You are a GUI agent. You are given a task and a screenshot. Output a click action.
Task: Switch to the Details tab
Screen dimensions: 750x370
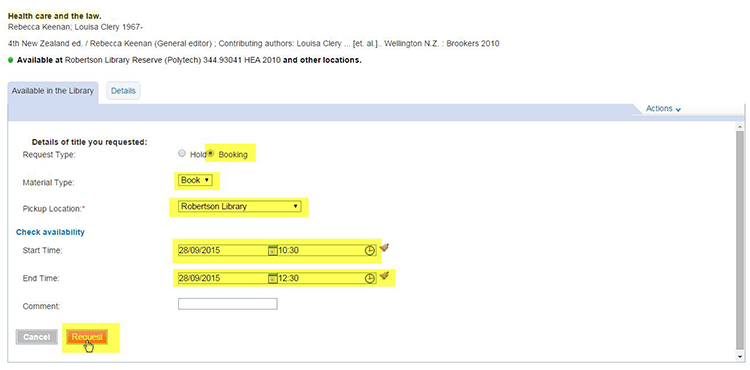123,91
